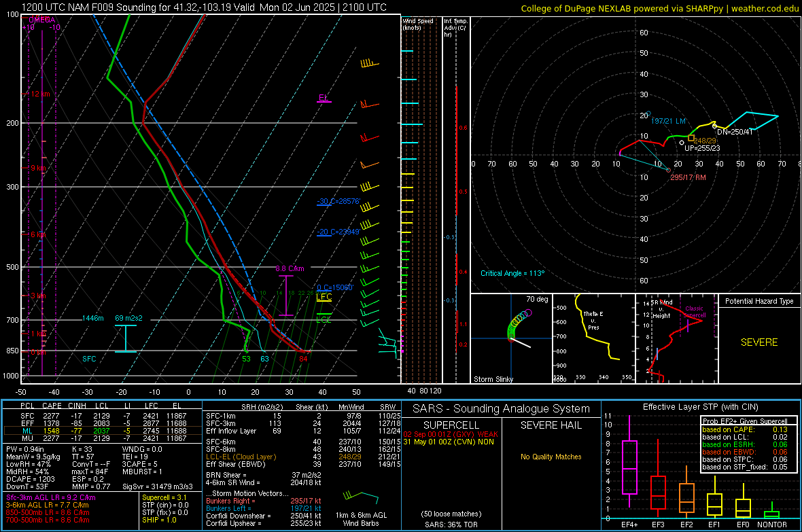The image size is (802, 532).
Task: Click the based on CAPE: 0.13 probability line
Action: [x=745, y=429]
